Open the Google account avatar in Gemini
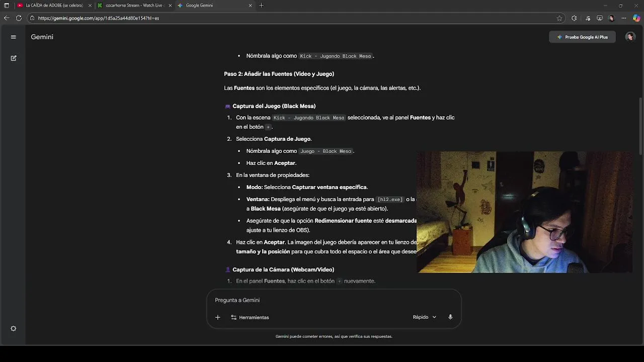This screenshot has width=644, height=362. pyautogui.click(x=630, y=37)
